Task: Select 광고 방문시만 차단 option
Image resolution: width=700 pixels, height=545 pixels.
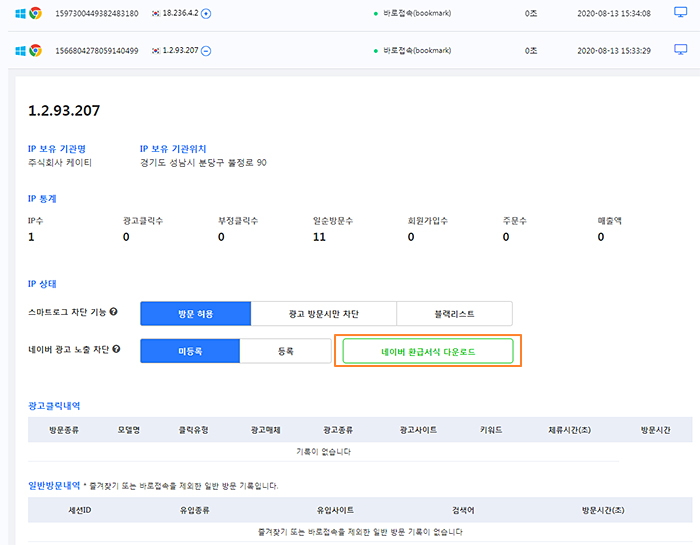Action: click(324, 314)
